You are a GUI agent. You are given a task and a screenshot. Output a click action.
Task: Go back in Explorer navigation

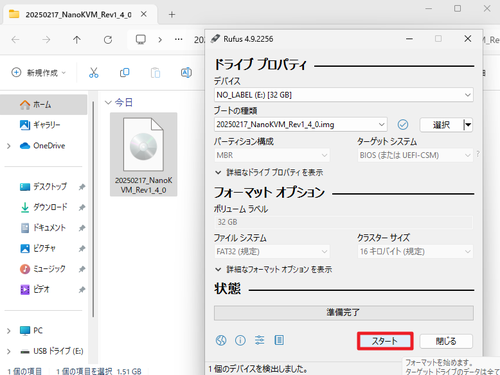pos(15,40)
